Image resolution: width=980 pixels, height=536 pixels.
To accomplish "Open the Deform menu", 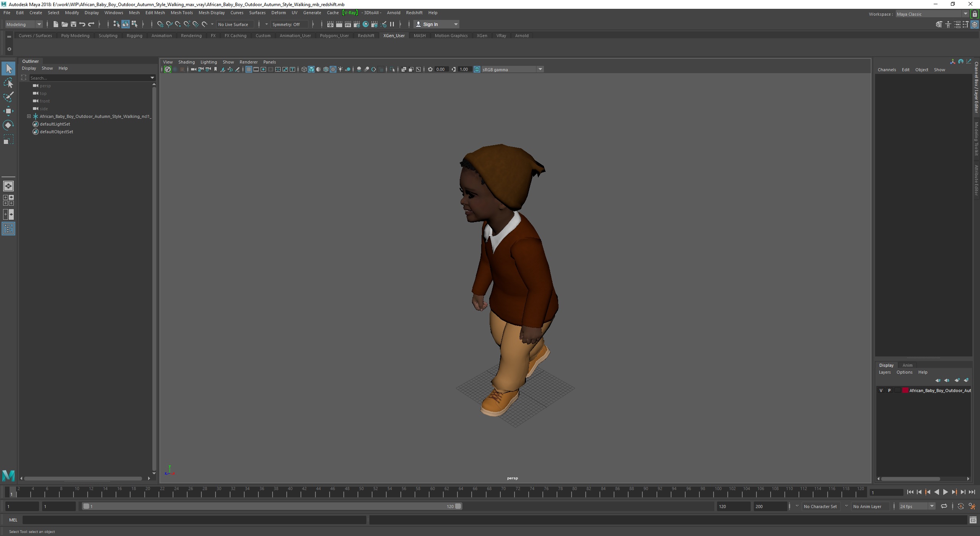I will point(278,13).
